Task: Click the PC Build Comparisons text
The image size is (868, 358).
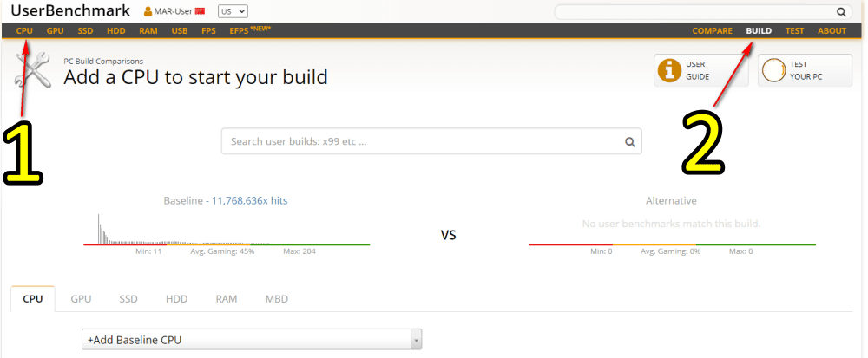Action: coord(103,62)
